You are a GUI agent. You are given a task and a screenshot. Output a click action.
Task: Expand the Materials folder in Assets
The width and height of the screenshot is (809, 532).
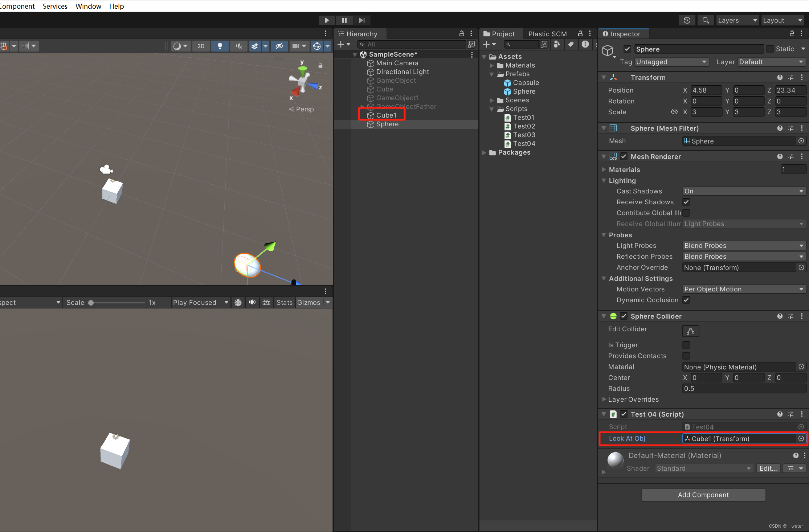point(492,65)
